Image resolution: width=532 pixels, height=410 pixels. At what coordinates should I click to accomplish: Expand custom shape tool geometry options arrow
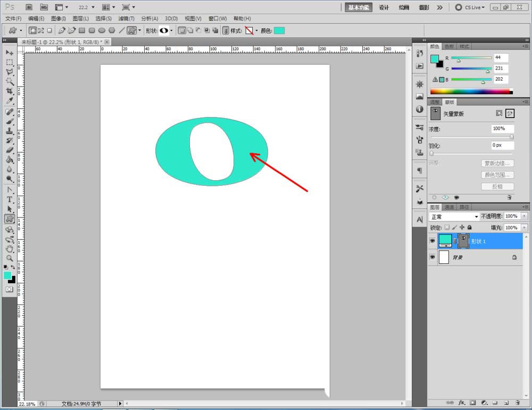click(x=139, y=30)
